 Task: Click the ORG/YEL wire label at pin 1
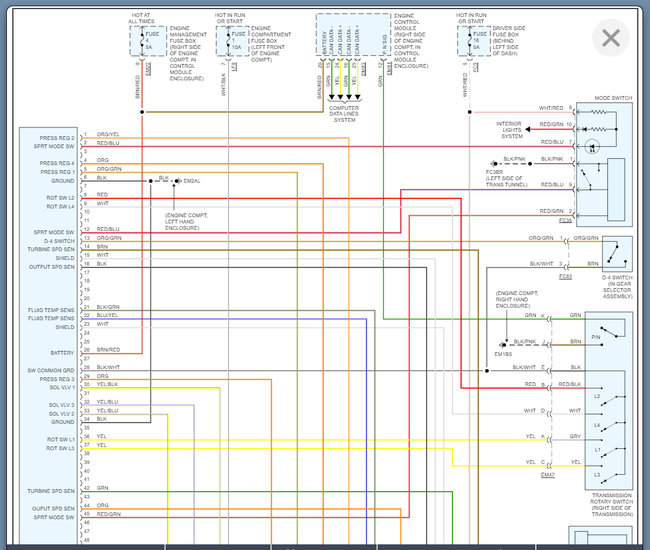click(x=108, y=134)
